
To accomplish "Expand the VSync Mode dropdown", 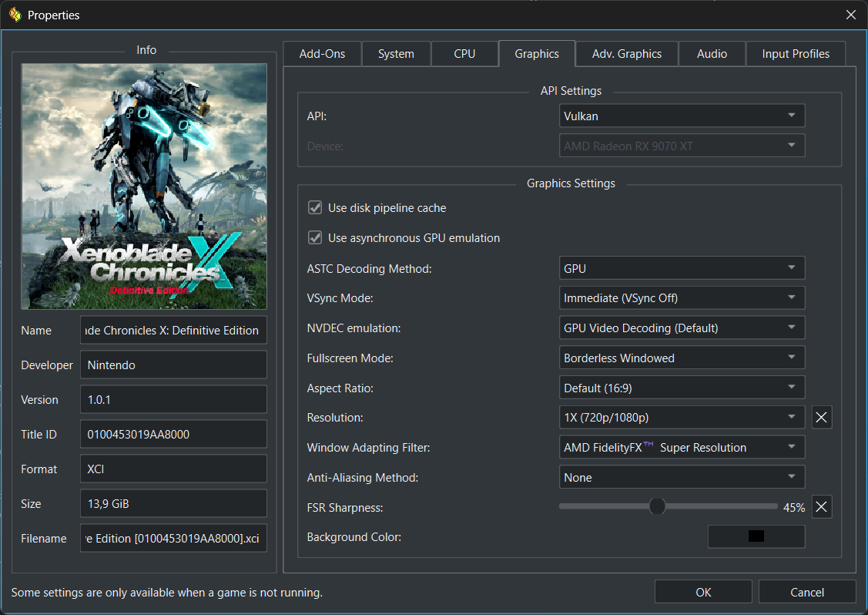I will (x=682, y=298).
